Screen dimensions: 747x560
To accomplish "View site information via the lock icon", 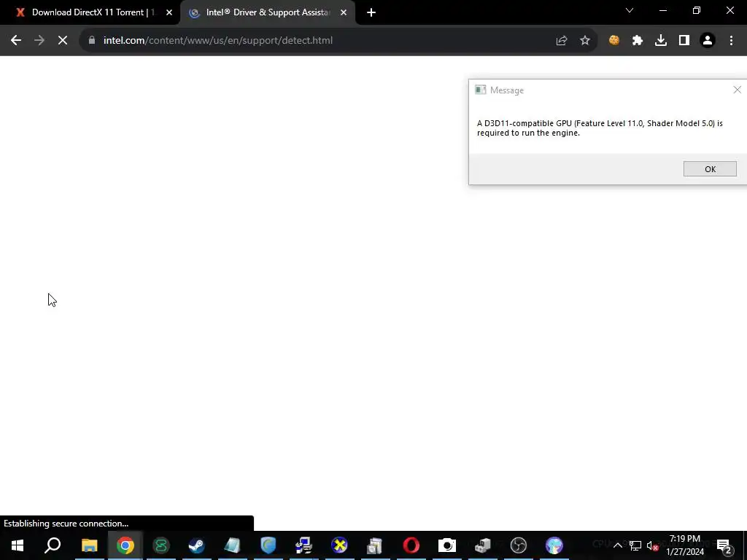I will 92,41.
